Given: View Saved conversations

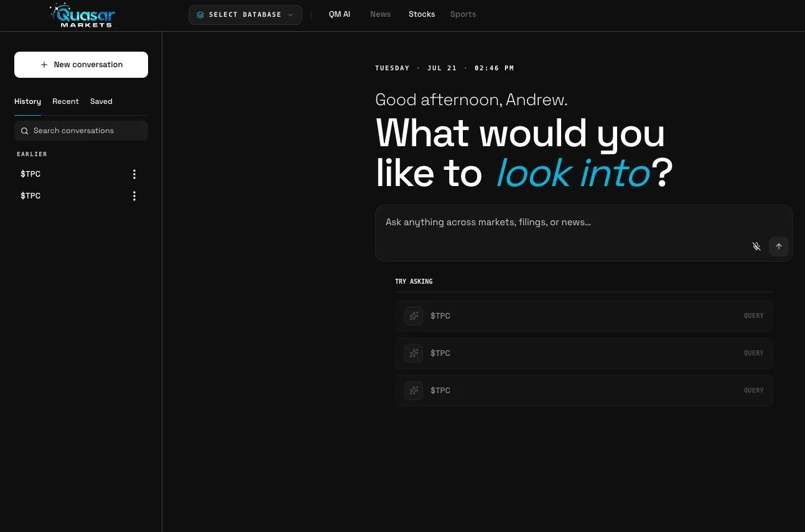Looking at the screenshot, I should [101, 101].
